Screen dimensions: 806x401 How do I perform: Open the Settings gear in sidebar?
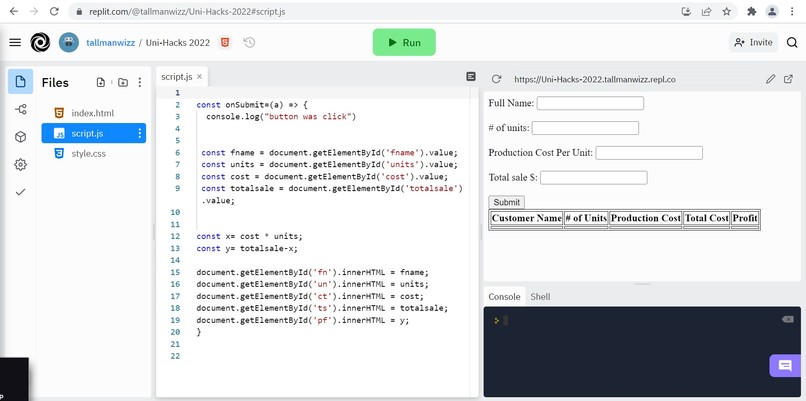coord(21,165)
